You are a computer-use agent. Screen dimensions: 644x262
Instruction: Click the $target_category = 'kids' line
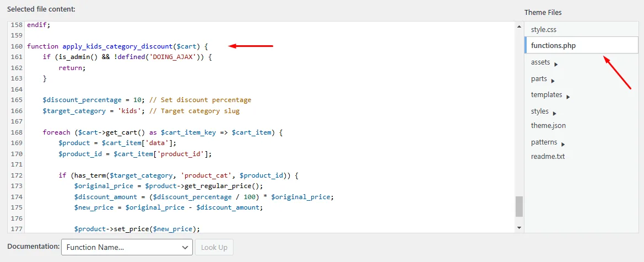(x=141, y=111)
